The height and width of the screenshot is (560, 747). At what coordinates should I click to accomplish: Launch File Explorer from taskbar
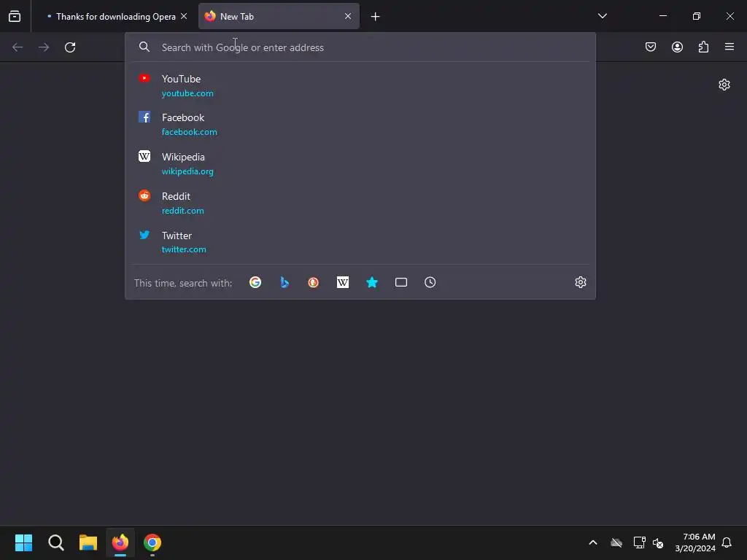tap(88, 542)
